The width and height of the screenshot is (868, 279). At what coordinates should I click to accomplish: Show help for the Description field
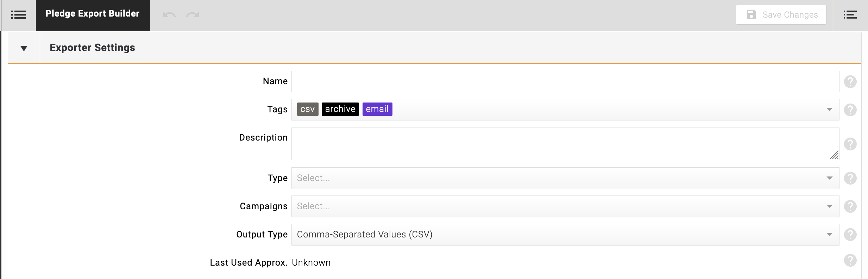(850, 144)
